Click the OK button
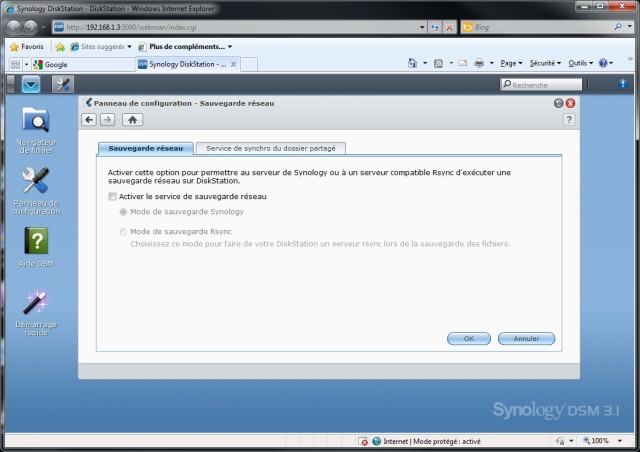Screen dimensions: 640x452 click(469, 338)
